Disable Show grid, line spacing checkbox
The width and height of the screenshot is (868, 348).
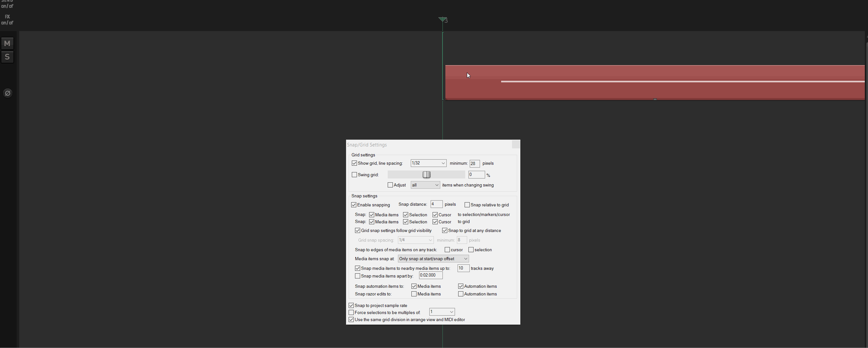354,163
